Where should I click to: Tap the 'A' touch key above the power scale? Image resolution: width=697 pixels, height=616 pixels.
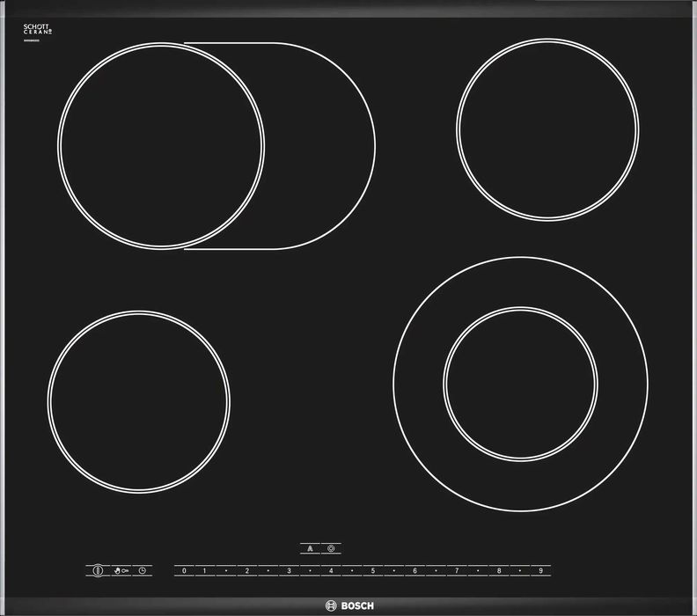pyautogui.click(x=310, y=548)
